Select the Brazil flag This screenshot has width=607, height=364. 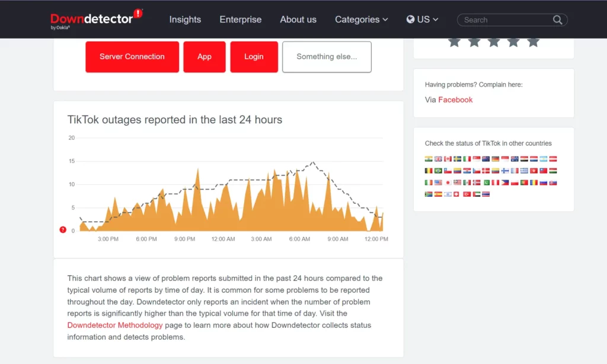pyautogui.click(x=438, y=171)
